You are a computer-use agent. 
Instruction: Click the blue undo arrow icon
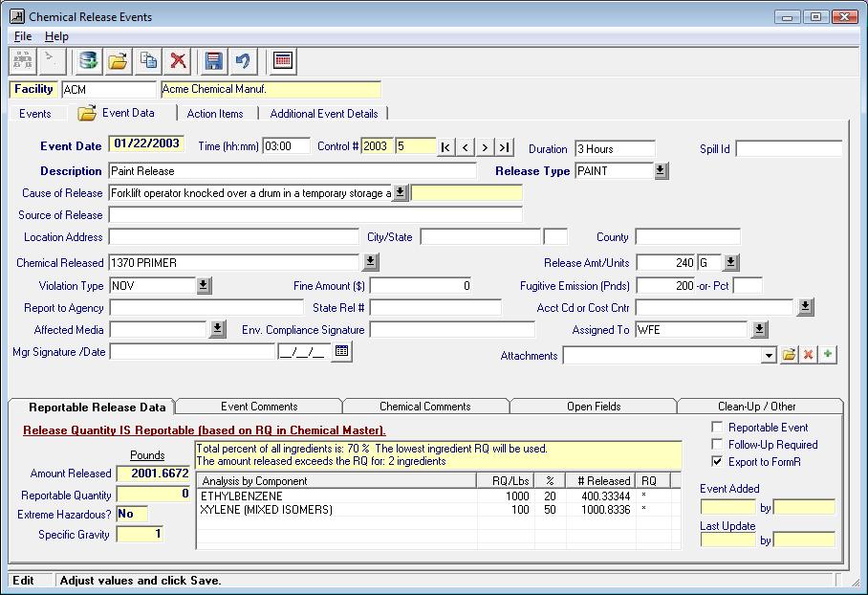tap(243, 60)
